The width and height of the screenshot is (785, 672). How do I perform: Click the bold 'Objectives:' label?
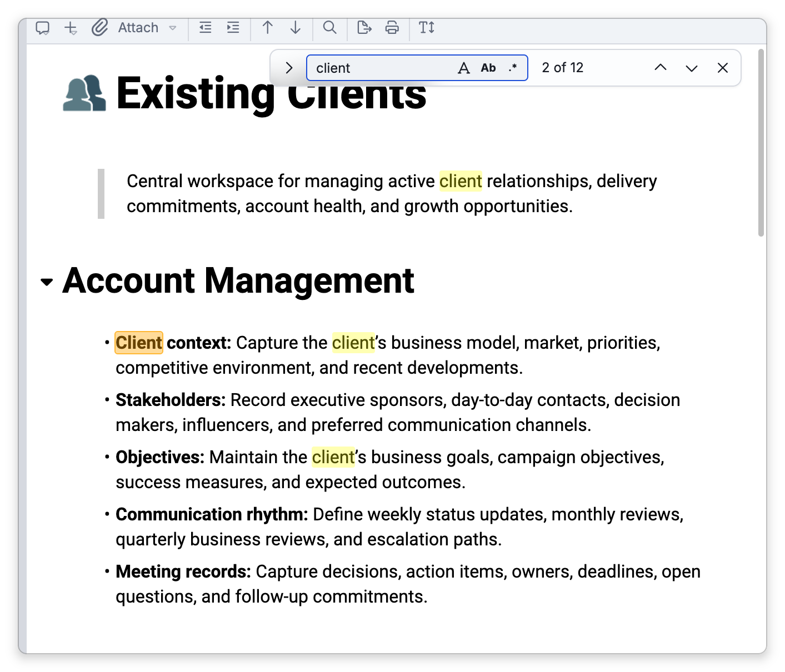(160, 457)
